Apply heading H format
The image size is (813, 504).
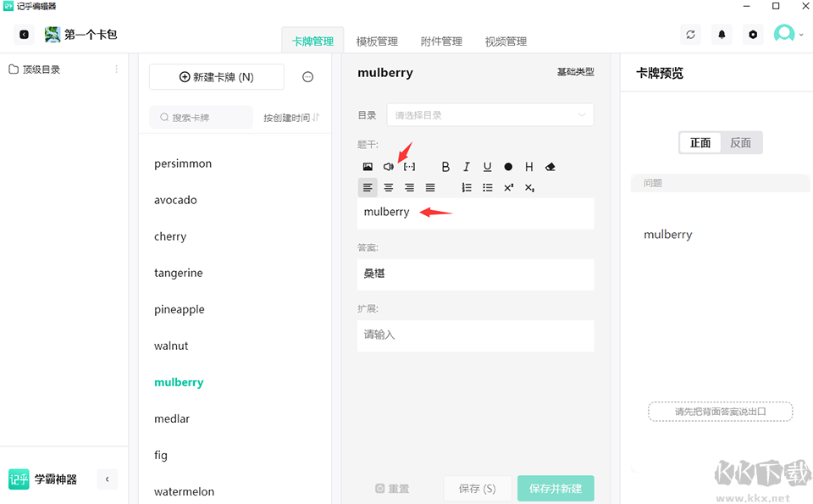click(x=528, y=166)
